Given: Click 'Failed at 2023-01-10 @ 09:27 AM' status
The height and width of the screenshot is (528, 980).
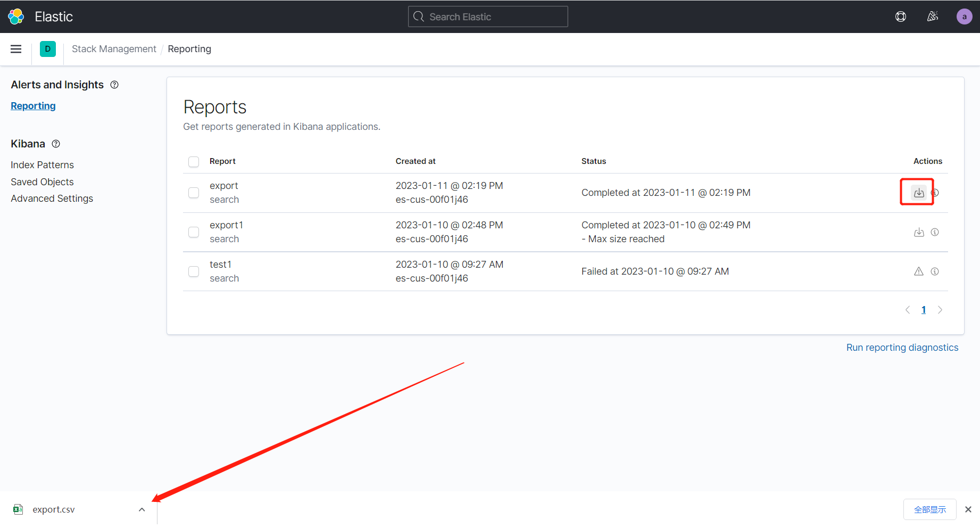Looking at the screenshot, I should point(655,271).
